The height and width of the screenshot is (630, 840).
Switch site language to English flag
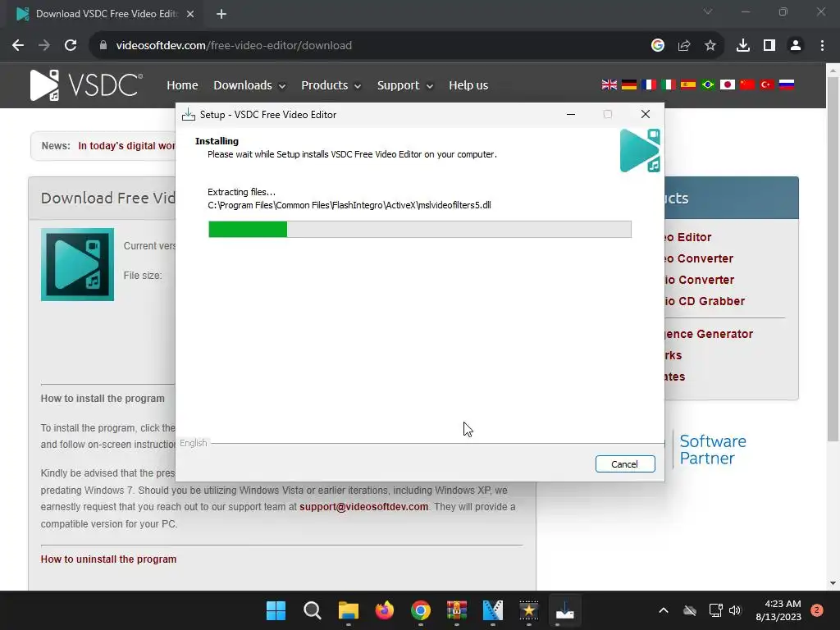click(x=609, y=84)
